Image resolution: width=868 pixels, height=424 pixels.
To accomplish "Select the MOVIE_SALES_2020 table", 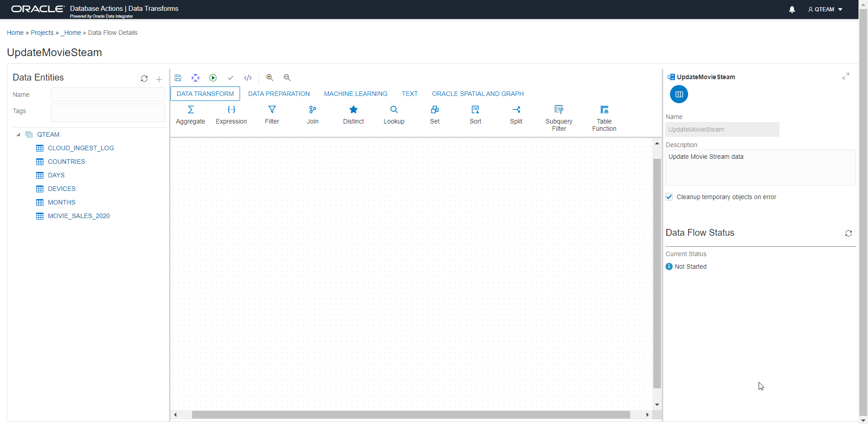I will coord(79,216).
